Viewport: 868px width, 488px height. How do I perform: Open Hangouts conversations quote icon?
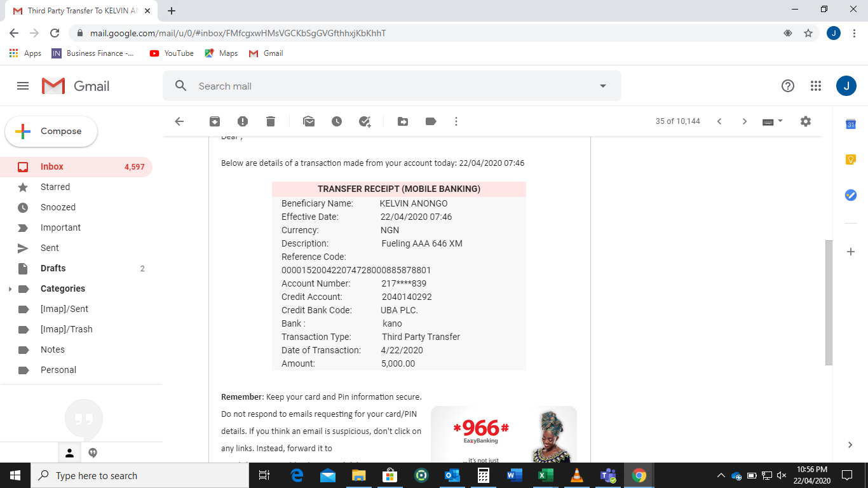[x=93, y=453]
